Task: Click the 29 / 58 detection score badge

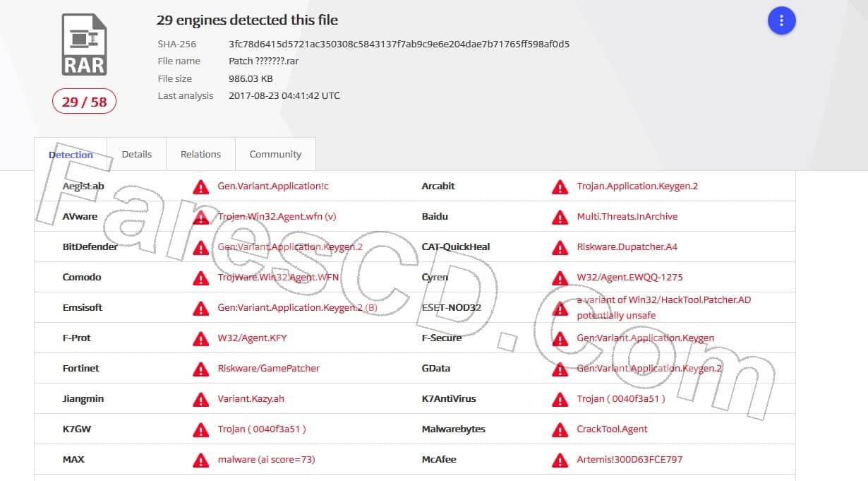Action: (84, 102)
